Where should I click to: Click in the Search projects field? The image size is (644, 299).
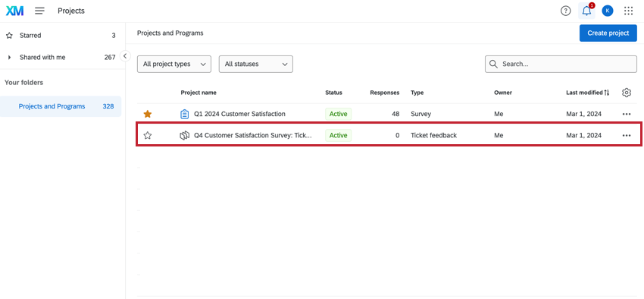point(561,65)
